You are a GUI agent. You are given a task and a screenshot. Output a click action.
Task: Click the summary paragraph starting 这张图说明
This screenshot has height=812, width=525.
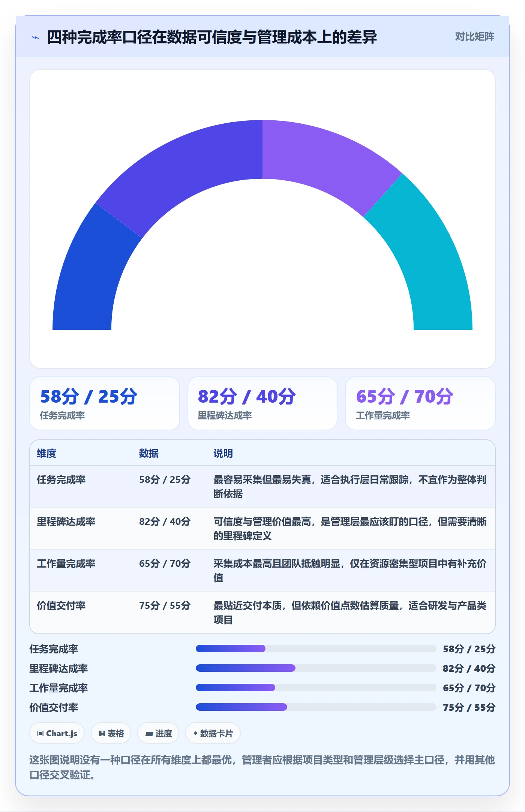[262, 767]
